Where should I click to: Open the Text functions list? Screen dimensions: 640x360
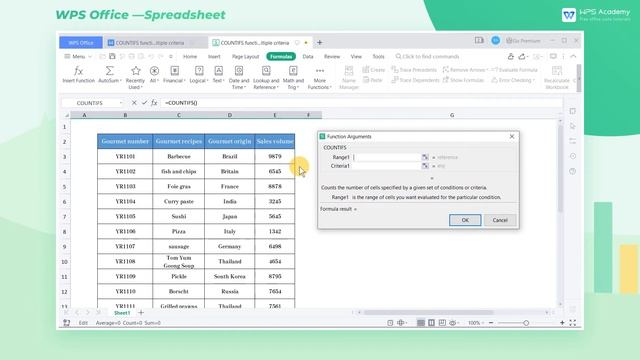218,75
